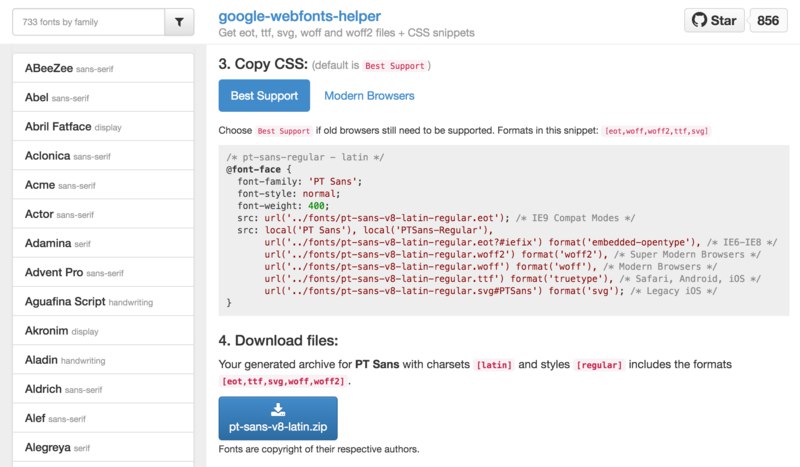
Task: Click the svg#PTSans url code line
Action: click(490, 291)
